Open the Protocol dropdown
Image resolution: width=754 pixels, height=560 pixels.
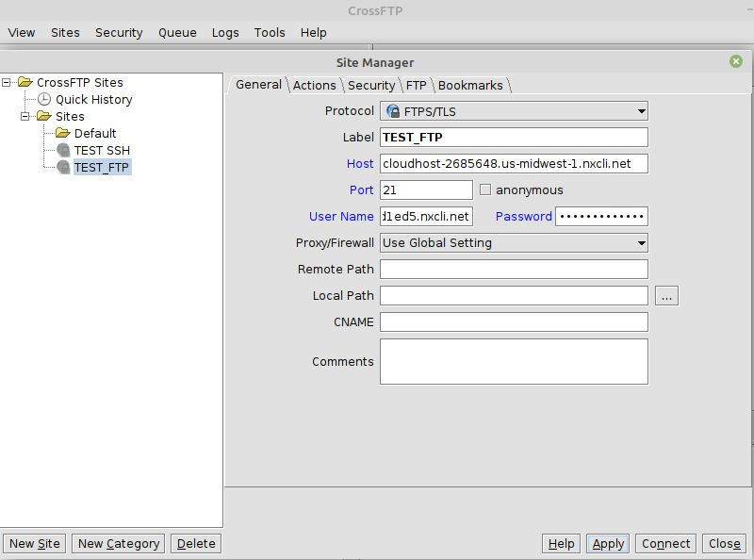click(640, 110)
